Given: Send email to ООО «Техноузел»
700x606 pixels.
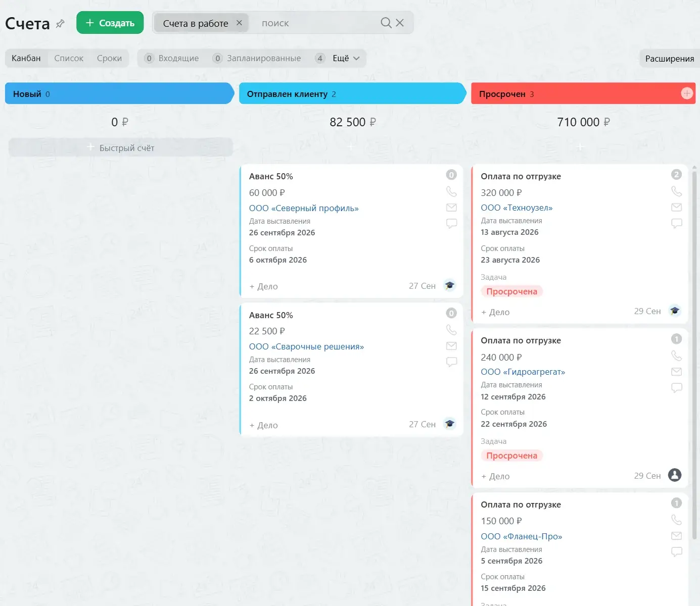Looking at the screenshot, I should coord(676,207).
